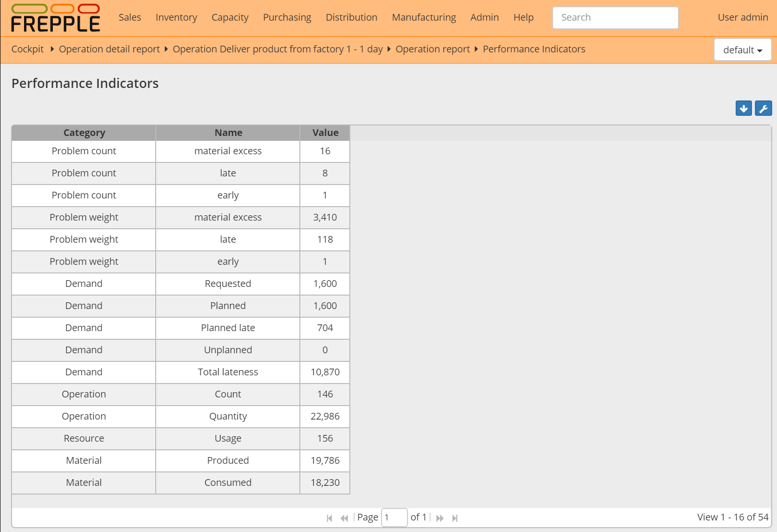Sort table by the Value column header

(325, 133)
